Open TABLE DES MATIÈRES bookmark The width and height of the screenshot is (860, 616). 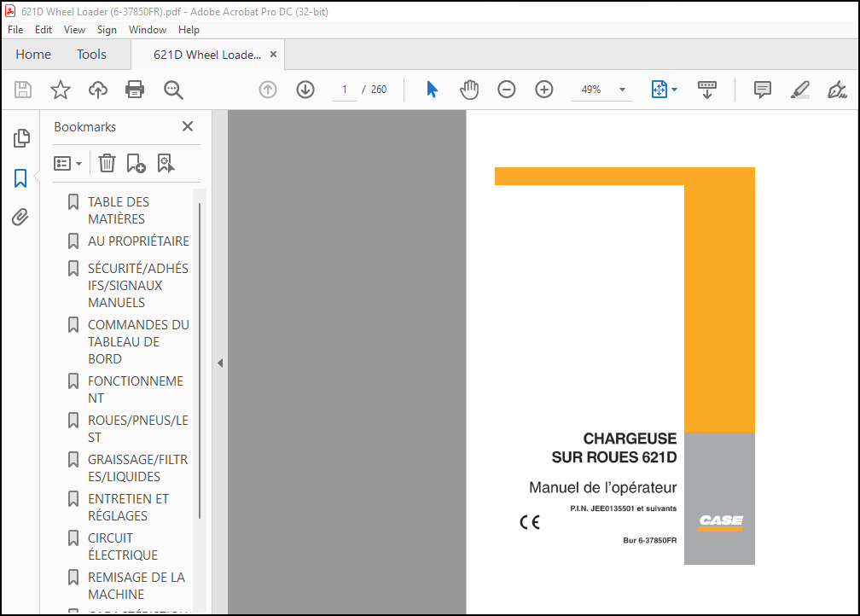(x=118, y=211)
